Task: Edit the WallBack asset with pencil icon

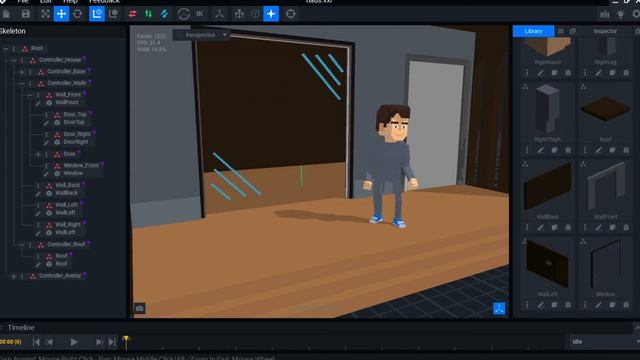Action: pyautogui.click(x=540, y=227)
